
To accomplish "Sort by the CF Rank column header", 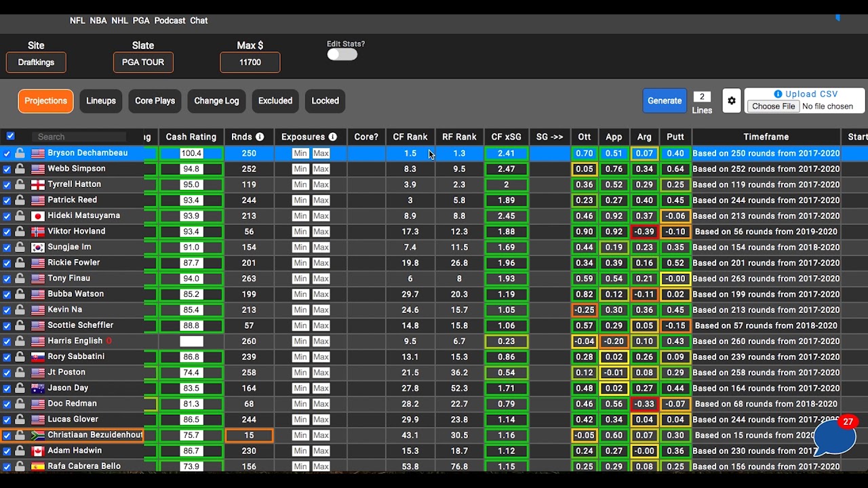I will [410, 137].
